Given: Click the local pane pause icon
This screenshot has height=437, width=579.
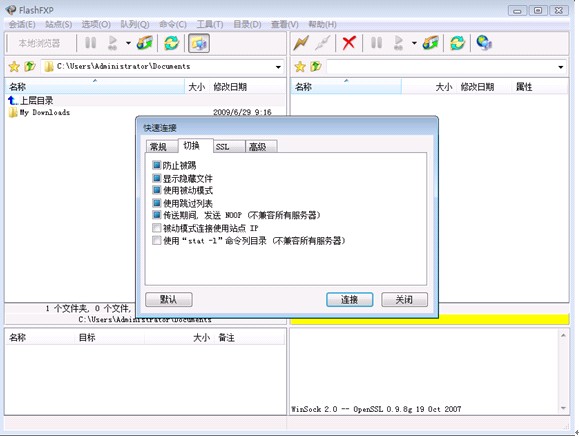Looking at the screenshot, I should tap(90, 43).
